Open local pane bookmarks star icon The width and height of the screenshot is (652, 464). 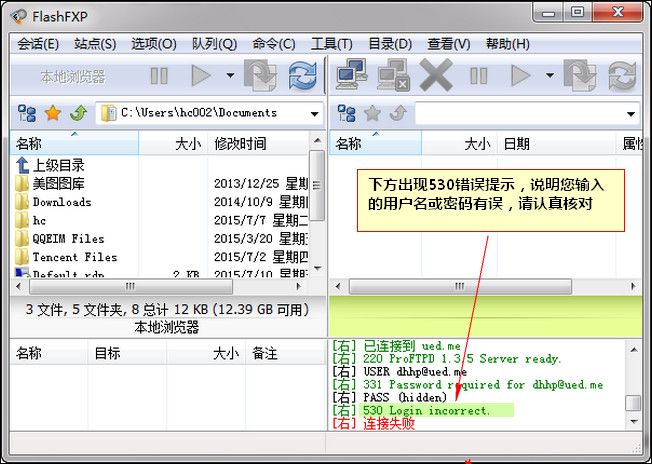53,113
